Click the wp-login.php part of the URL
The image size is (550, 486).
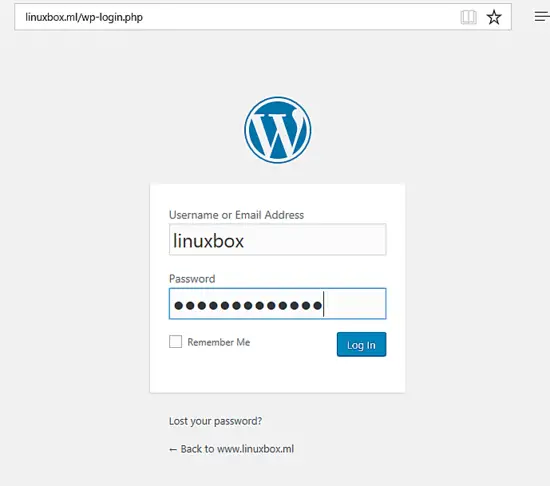coord(112,17)
